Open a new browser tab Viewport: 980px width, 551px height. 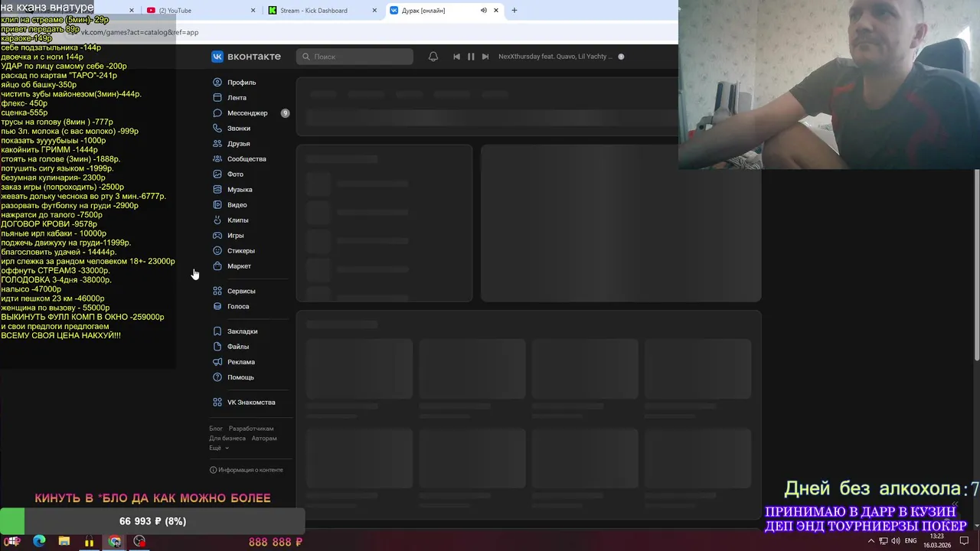click(x=514, y=10)
